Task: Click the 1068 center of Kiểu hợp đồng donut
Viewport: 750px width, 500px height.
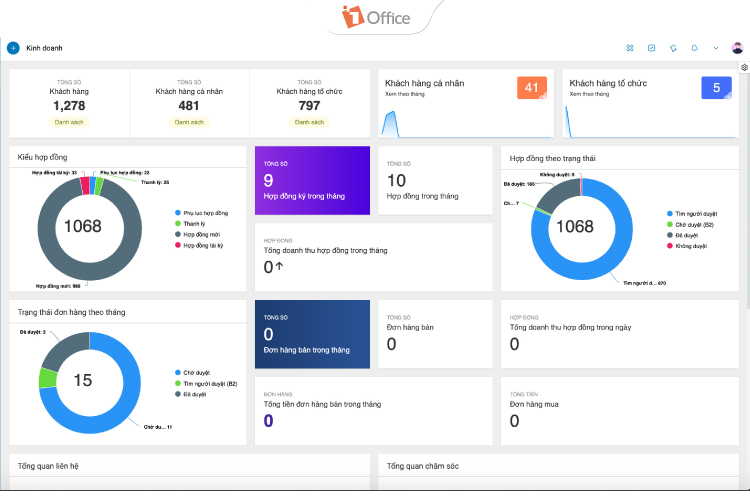Action: coord(83,226)
